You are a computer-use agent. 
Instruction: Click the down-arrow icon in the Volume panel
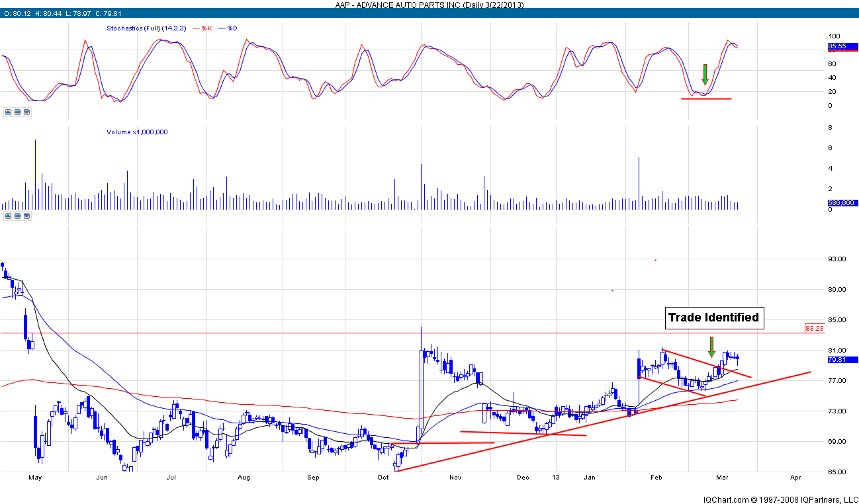click(x=26, y=215)
